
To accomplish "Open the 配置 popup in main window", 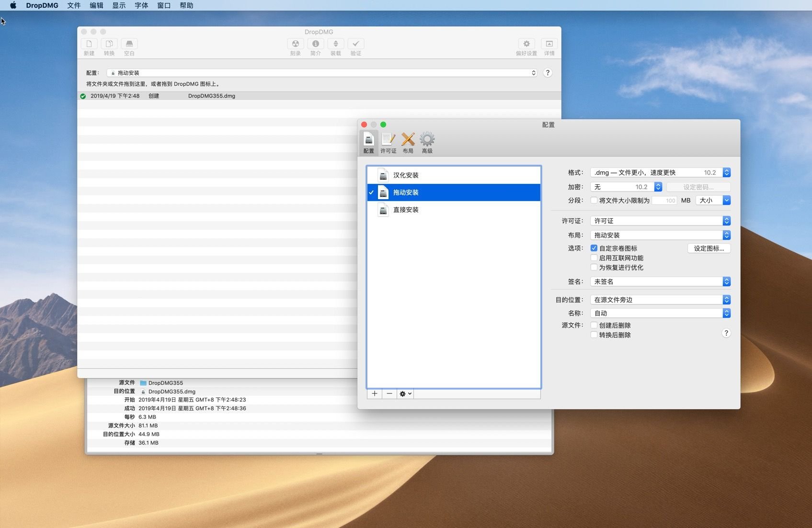I will [322, 73].
